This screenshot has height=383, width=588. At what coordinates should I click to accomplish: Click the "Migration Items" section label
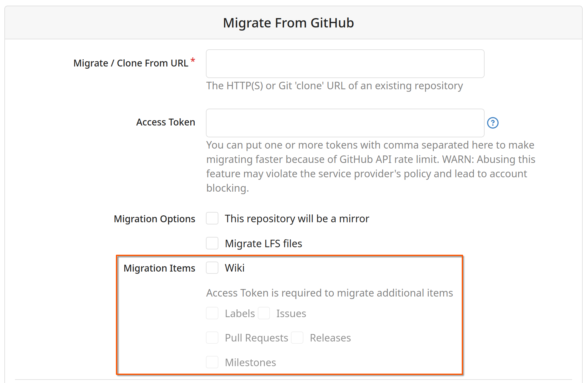[159, 268]
